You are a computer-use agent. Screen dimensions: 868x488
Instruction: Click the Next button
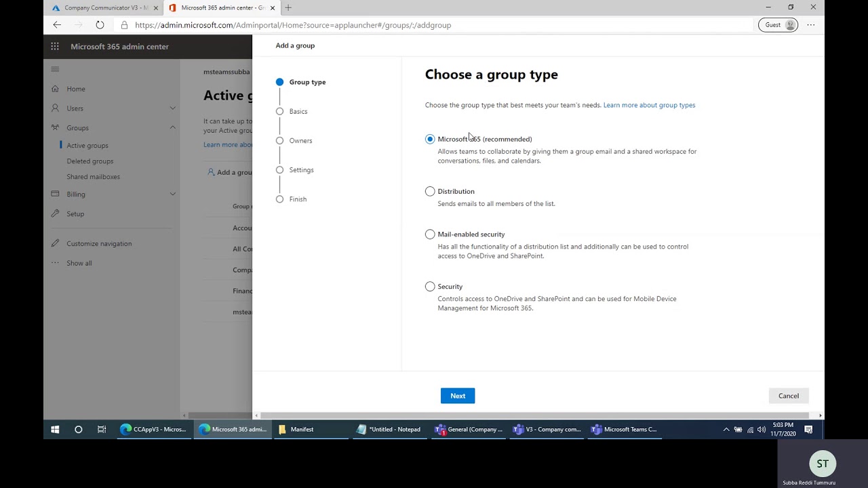point(458,396)
